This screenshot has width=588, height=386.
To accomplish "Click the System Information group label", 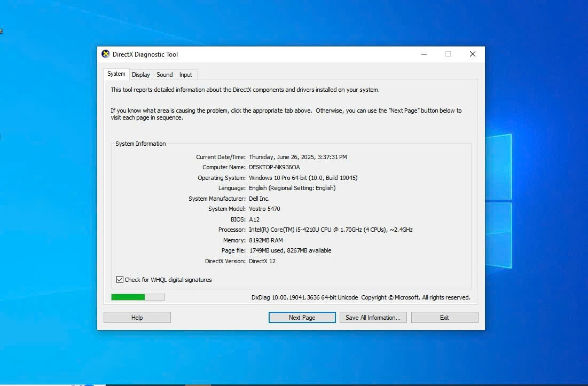I will click(x=140, y=144).
